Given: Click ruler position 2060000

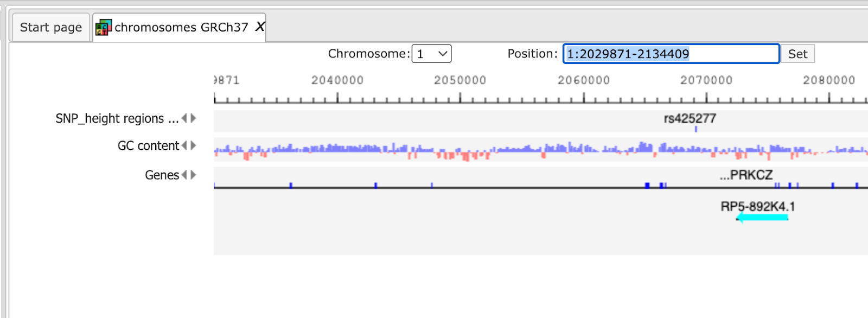Looking at the screenshot, I should tap(584, 80).
